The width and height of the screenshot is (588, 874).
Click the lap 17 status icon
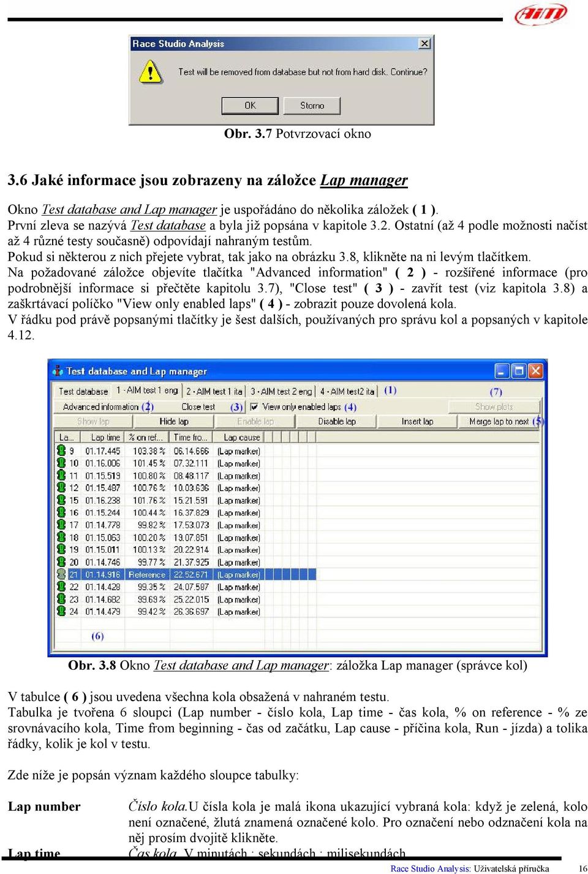pyautogui.click(x=61, y=525)
